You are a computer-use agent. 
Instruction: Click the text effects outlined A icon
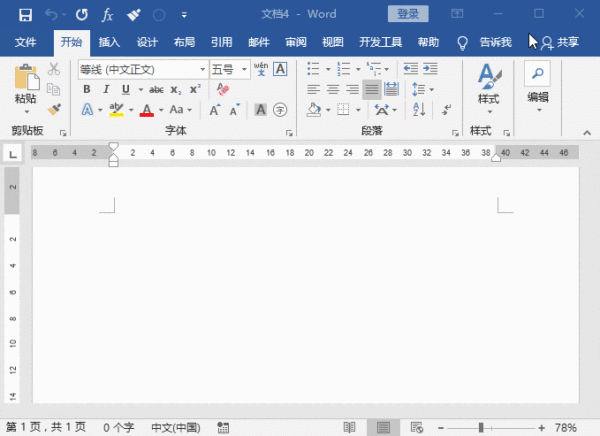87,110
